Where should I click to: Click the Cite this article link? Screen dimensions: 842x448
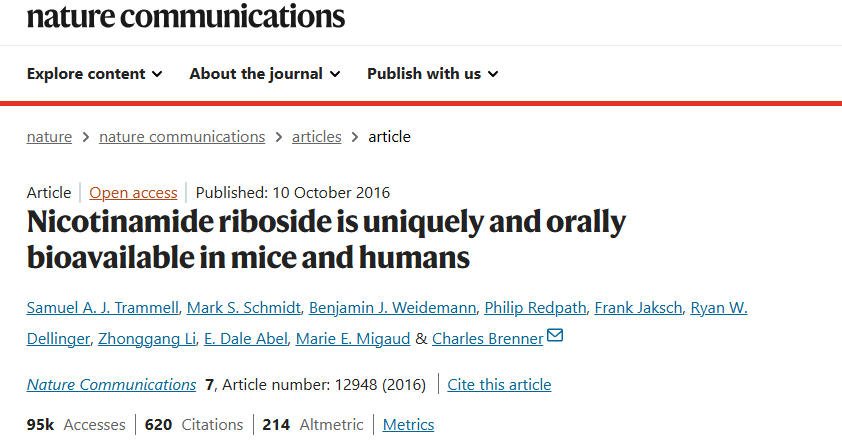point(499,385)
